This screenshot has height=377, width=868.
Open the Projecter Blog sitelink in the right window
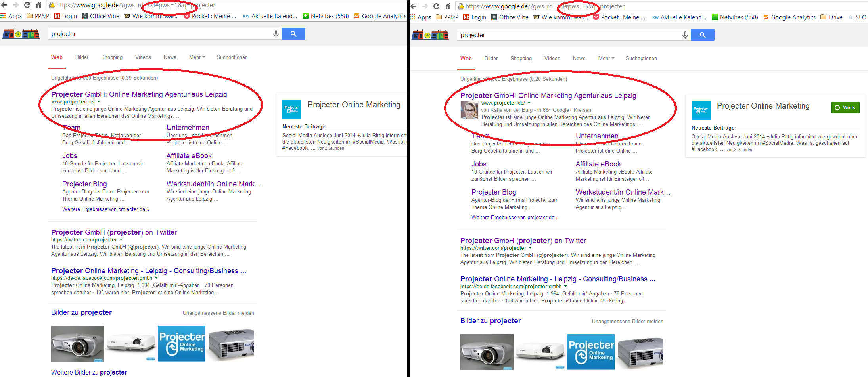(x=494, y=192)
